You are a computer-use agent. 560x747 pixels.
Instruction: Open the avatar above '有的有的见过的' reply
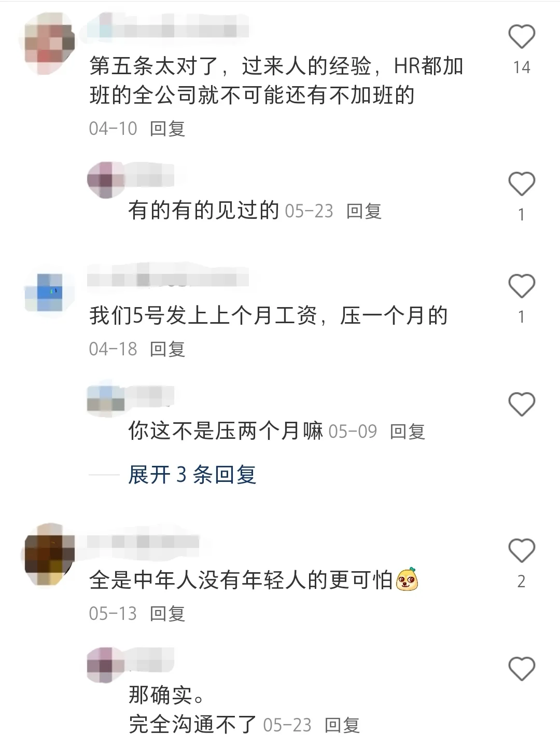[106, 181]
